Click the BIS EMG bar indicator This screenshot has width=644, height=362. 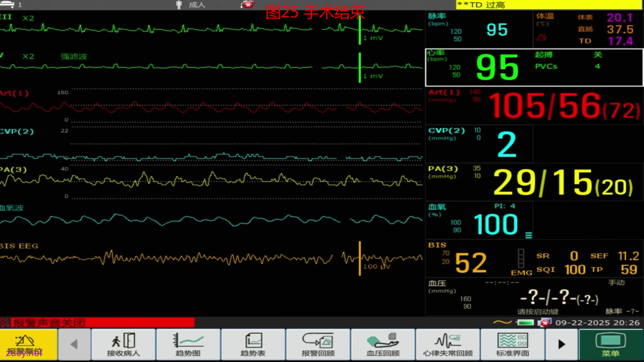point(521,259)
